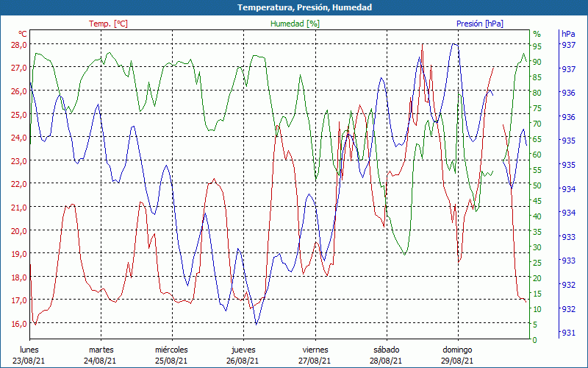Click the "23,0" temperature axis value
Image resolution: width=588 pixels, height=368 pixels.
(x=20, y=161)
